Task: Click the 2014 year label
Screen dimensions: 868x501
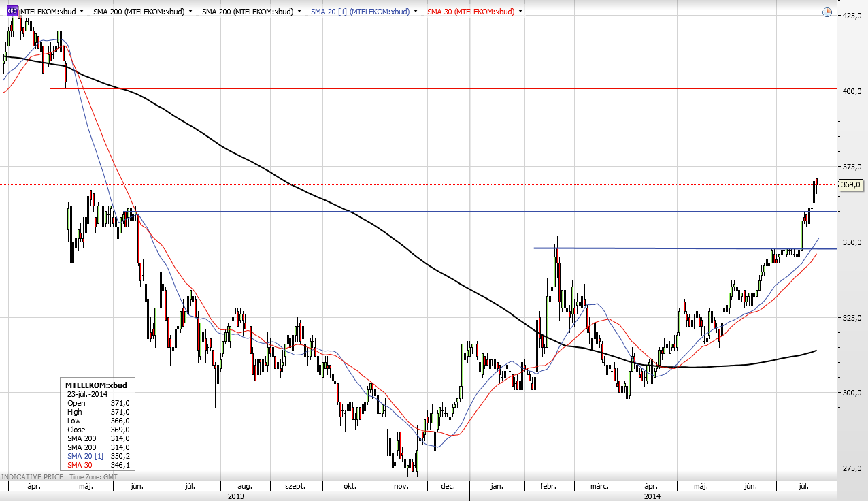Action: 652,496
